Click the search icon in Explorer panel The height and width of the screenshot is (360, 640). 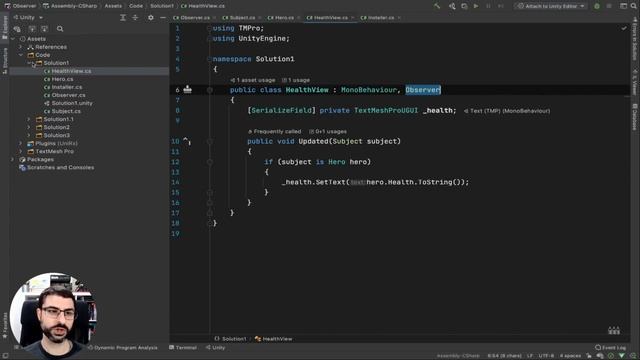click(x=60, y=29)
